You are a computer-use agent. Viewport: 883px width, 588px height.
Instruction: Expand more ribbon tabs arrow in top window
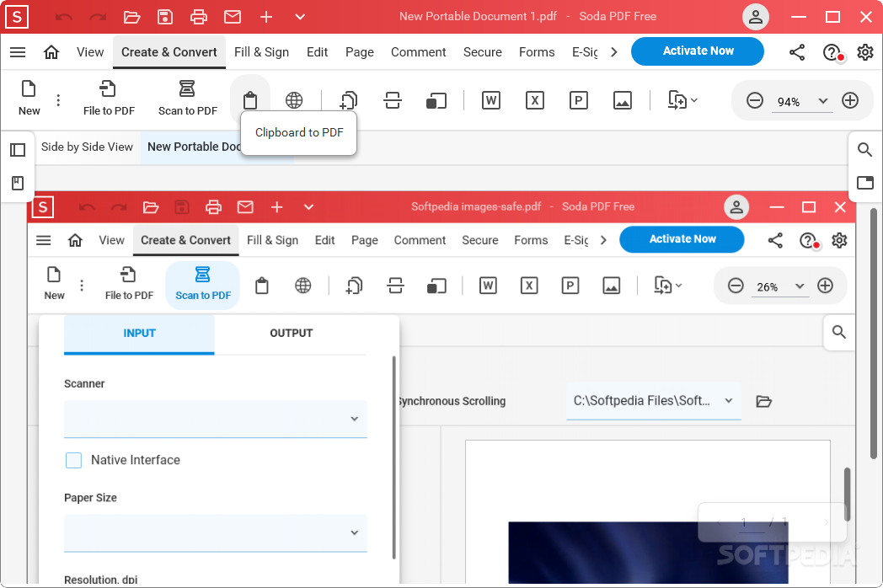tap(614, 52)
